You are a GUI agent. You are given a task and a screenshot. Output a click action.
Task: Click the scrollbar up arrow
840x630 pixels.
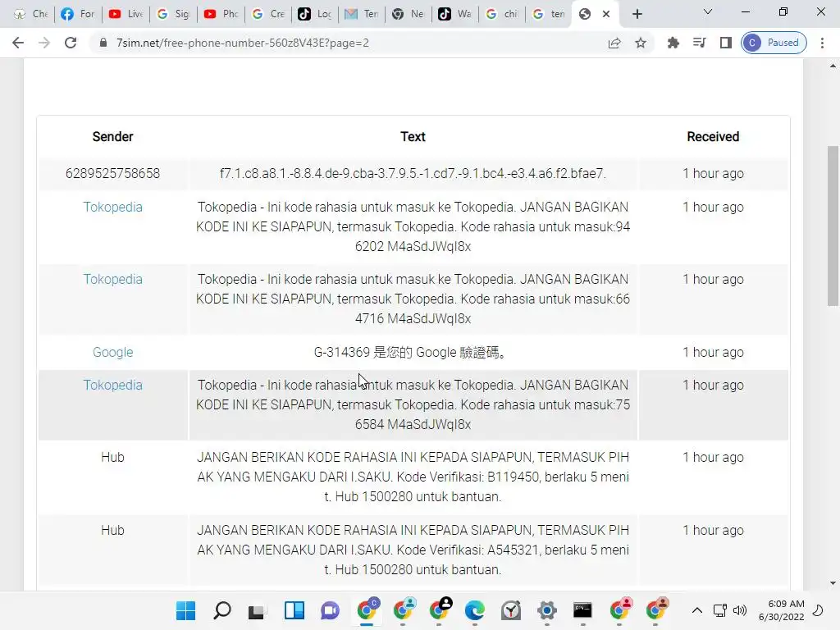click(833, 66)
